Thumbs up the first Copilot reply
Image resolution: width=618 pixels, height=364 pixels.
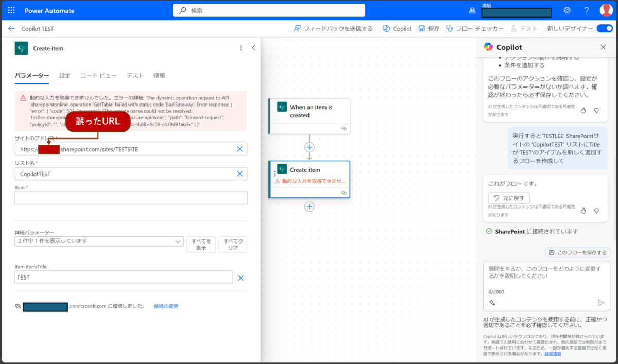click(583, 111)
